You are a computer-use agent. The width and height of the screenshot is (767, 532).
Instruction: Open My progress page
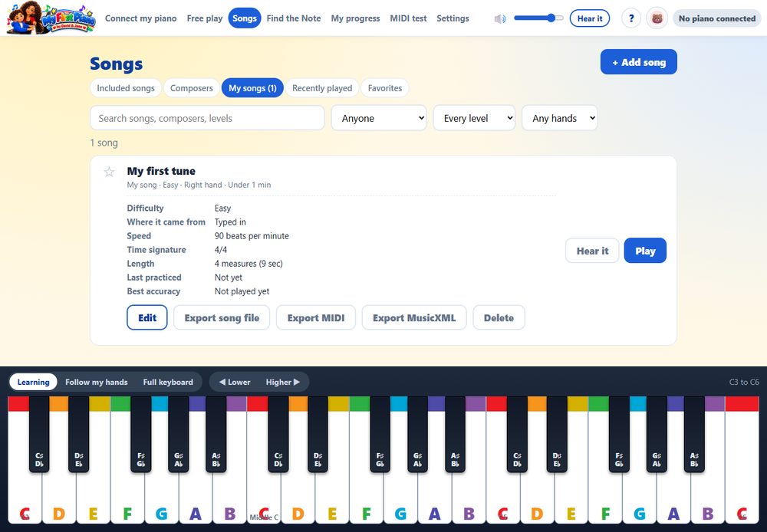[355, 18]
